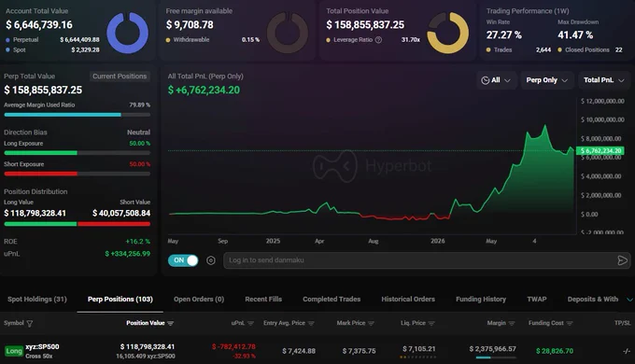635x364 pixels.
Task: Open the All time range dropdown
Action: tap(496, 80)
